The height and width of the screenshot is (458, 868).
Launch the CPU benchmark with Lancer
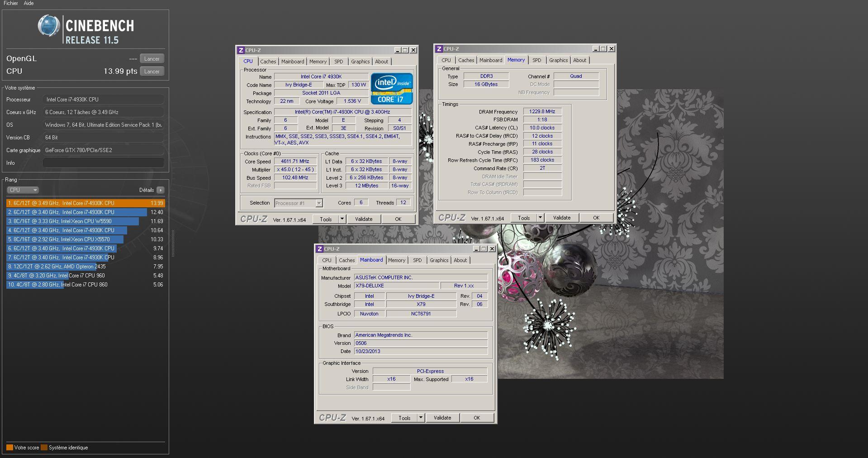(x=152, y=72)
